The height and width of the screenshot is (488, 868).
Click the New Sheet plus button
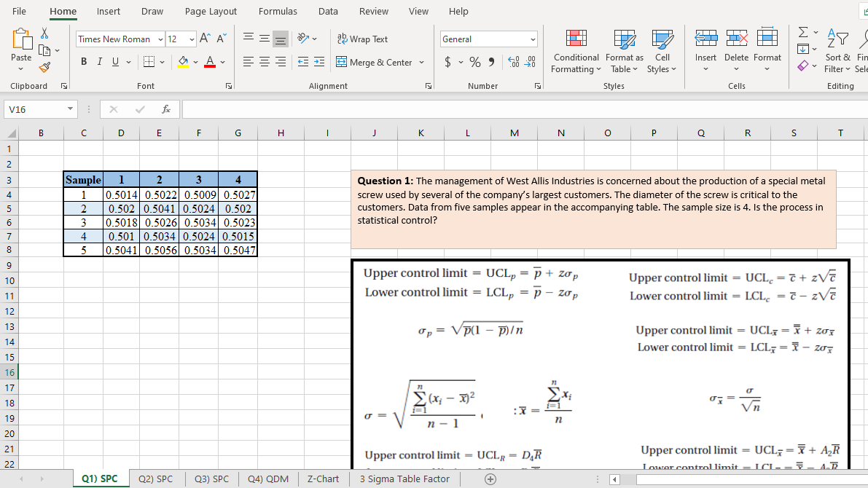[x=490, y=479]
